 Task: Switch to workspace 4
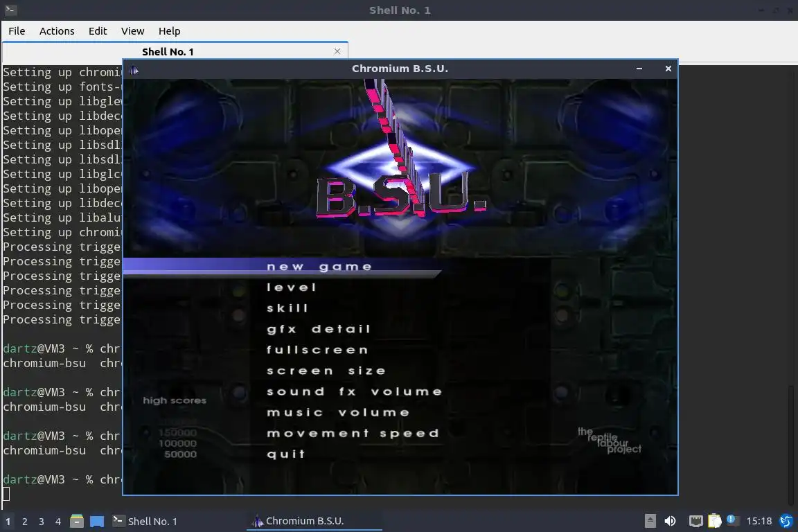58,522
